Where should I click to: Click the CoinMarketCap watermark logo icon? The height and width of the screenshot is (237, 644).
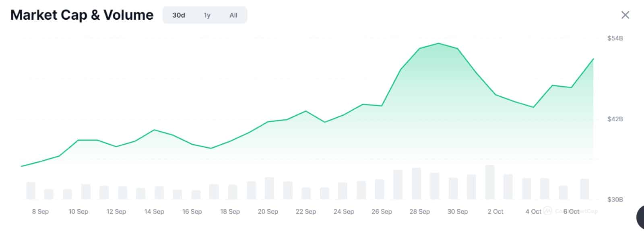pyautogui.click(x=547, y=211)
